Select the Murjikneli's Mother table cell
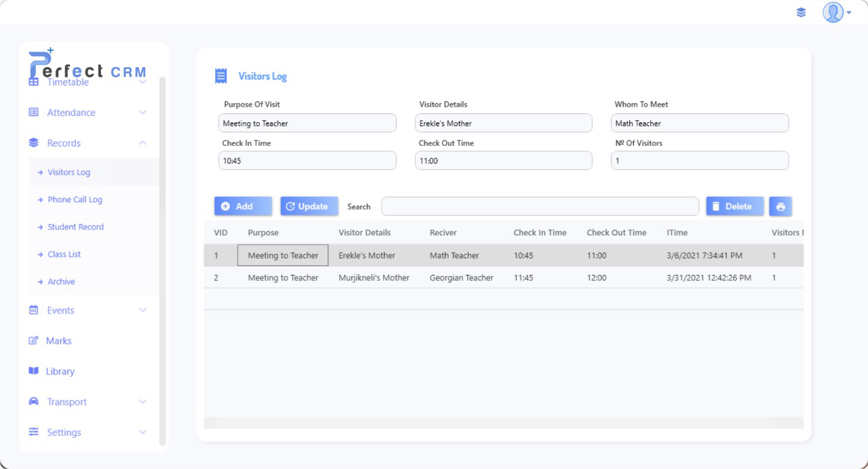 [374, 278]
